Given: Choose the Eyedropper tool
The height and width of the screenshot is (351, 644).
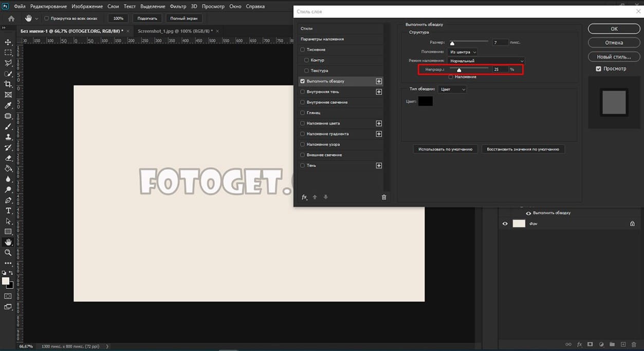Looking at the screenshot, I should (8, 105).
